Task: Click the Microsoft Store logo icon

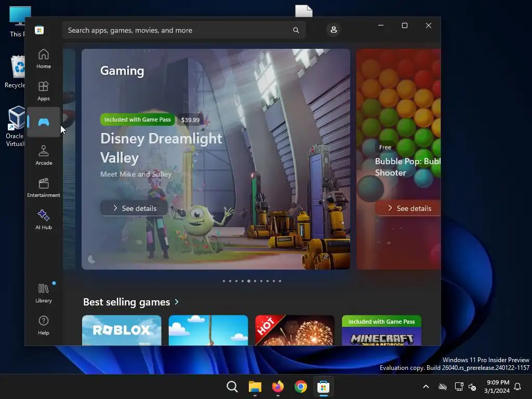Action: coord(39,30)
